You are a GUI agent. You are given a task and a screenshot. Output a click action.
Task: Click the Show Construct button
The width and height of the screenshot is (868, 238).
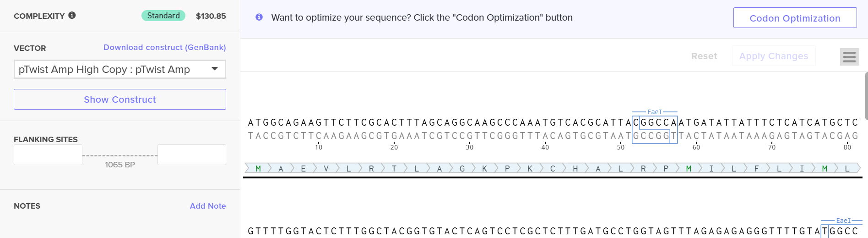120,100
